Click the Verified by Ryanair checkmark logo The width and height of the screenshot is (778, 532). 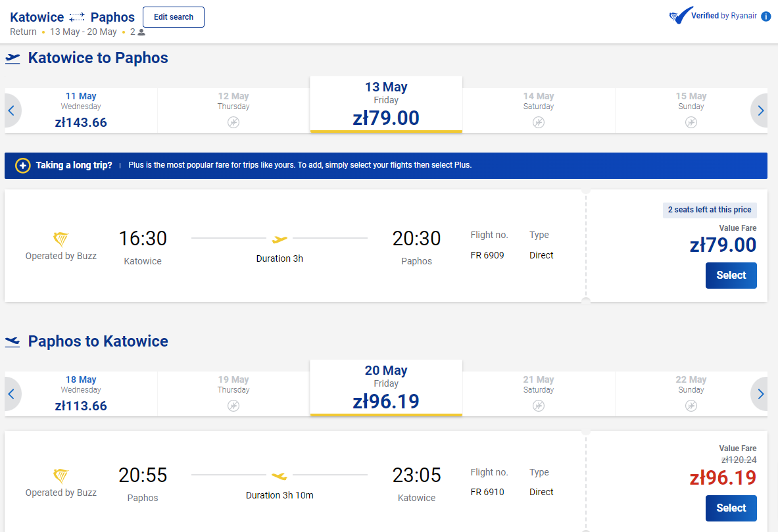[x=680, y=15]
